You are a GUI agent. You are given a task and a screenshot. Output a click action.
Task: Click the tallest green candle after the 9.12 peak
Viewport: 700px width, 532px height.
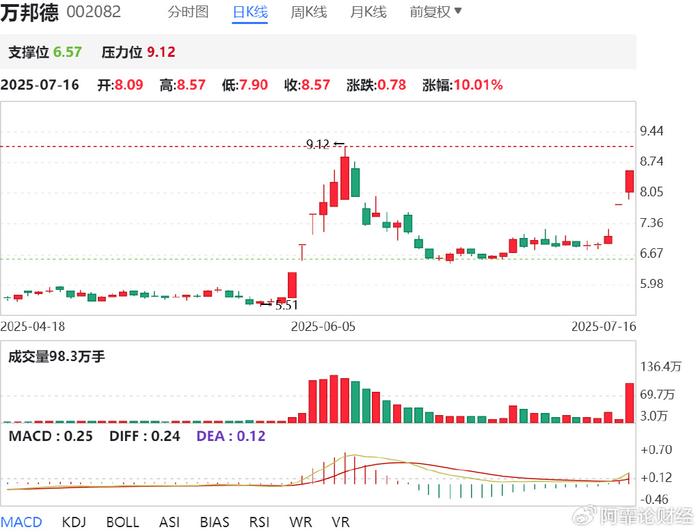point(355,180)
